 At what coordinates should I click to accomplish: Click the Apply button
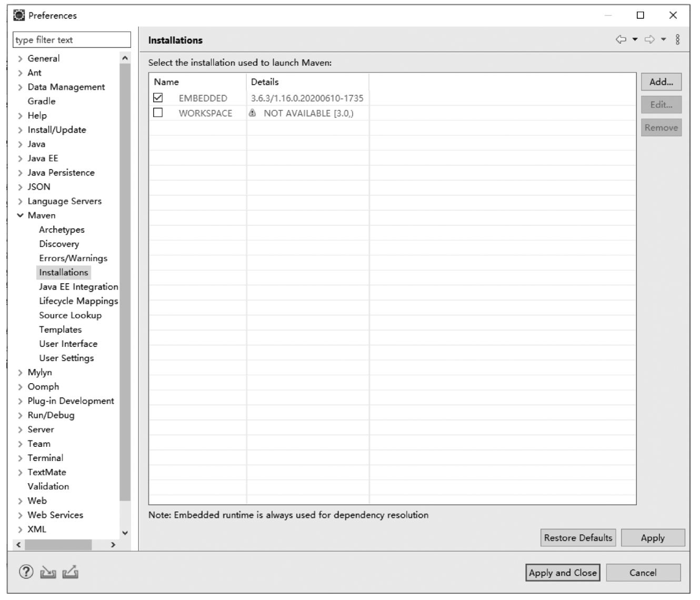pos(653,538)
